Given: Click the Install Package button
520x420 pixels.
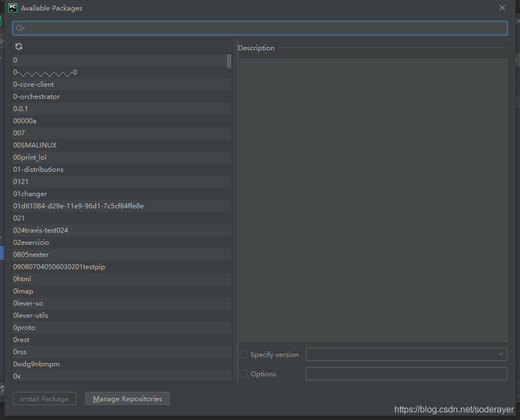Looking at the screenshot, I should pyautogui.click(x=44, y=398).
